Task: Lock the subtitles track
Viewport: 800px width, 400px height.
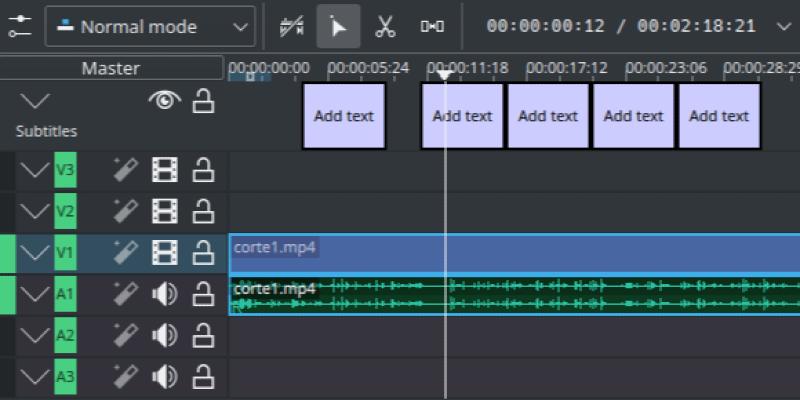Action: (204, 100)
